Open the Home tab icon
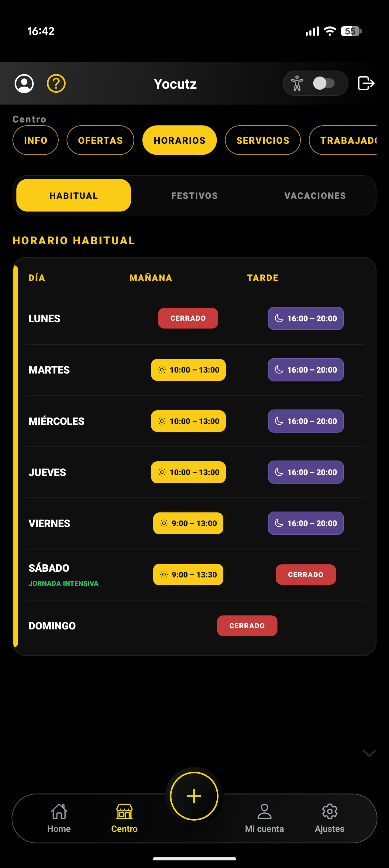This screenshot has width=389, height=868. click(x=59, y=811)
